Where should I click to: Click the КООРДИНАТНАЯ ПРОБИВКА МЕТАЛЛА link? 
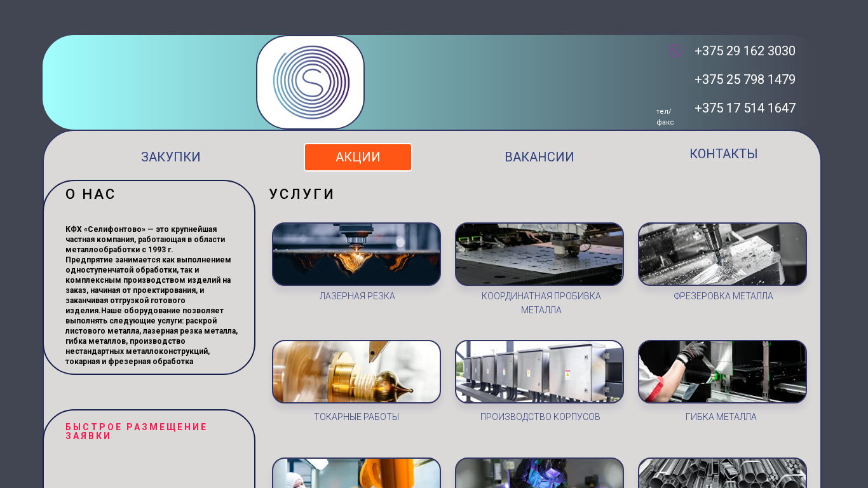(x=541, y=303)
